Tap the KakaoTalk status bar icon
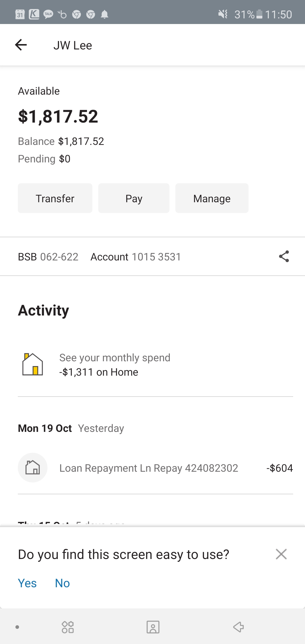This screenshot has height=644, width=305. [x=48, y=14]
